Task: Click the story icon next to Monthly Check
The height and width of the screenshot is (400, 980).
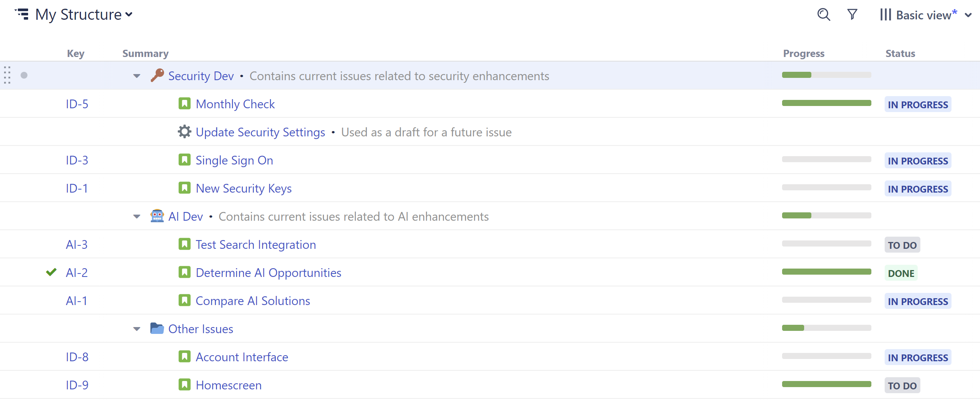Action: 185,104
